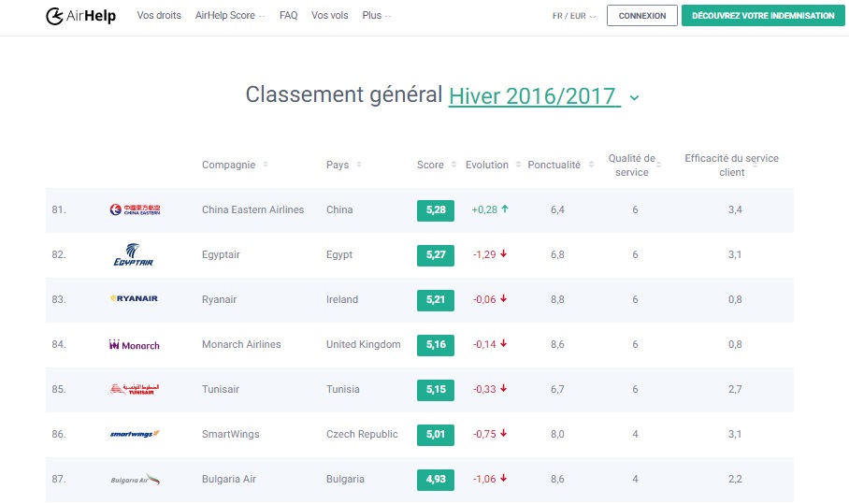This screenshot has height=504, width=849.
Task: Click score badge 4,93
Action: pos(436,481)
